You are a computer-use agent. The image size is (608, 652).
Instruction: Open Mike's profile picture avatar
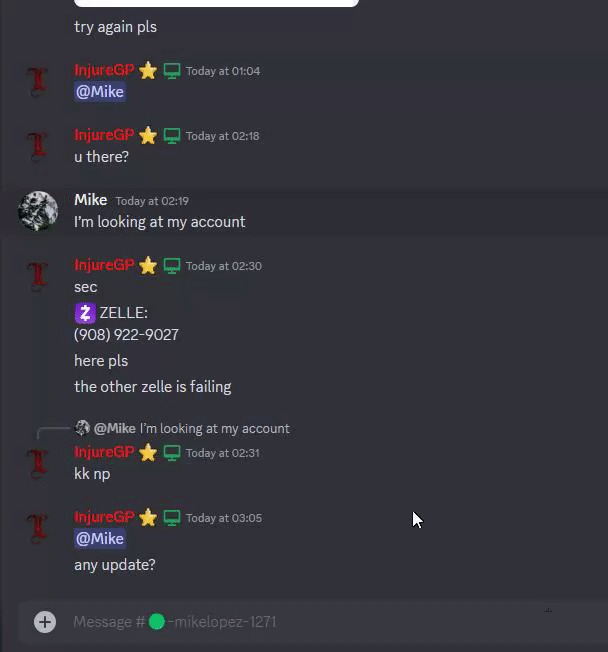click(x=38, y=211)
